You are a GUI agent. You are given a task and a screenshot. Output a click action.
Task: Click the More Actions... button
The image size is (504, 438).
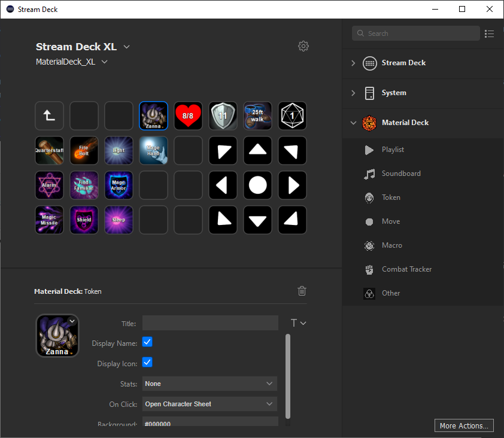tap(464, 425)
